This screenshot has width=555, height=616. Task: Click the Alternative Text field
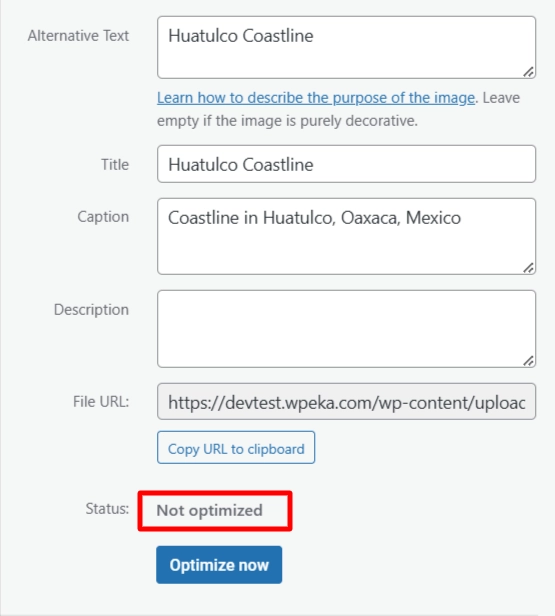(x=346, y=47)
